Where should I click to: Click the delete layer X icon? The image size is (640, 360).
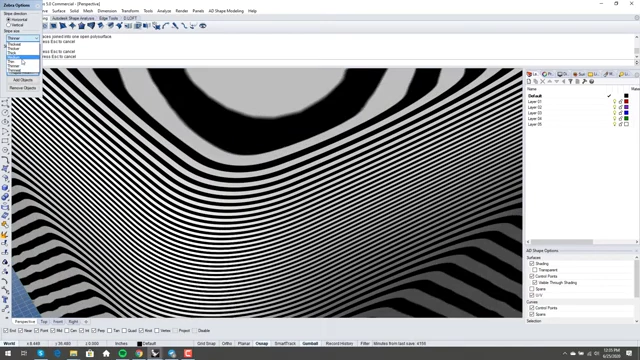click(542, 82)
